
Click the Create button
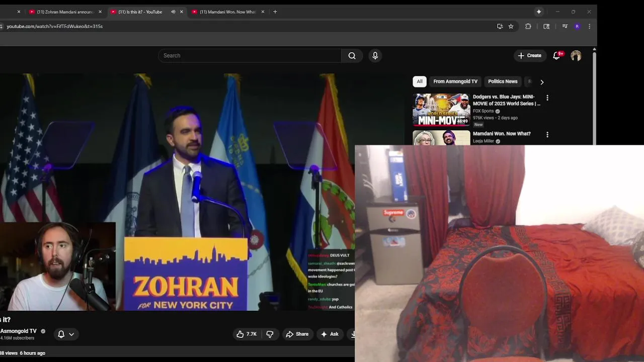click(530, 56)
